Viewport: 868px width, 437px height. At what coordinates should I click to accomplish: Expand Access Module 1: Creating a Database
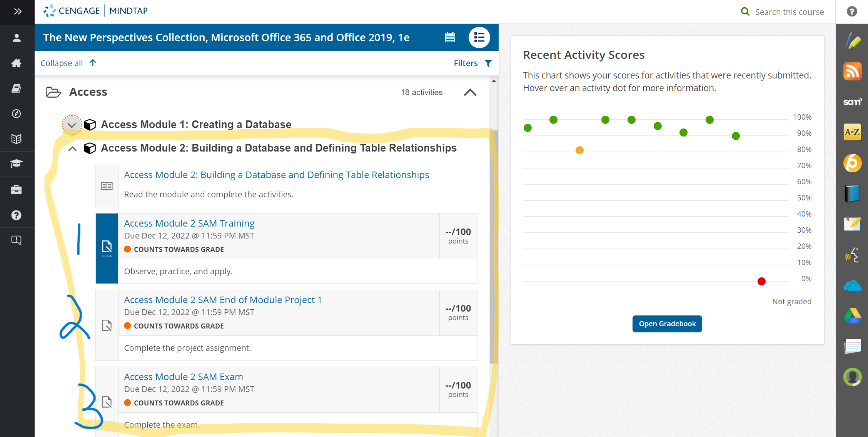72,125
